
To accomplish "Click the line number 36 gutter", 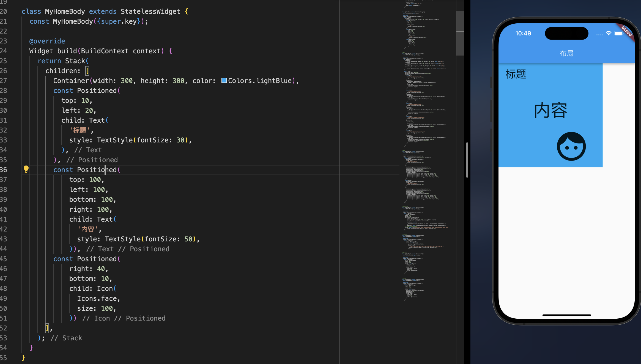I will (x=4, y=170).
